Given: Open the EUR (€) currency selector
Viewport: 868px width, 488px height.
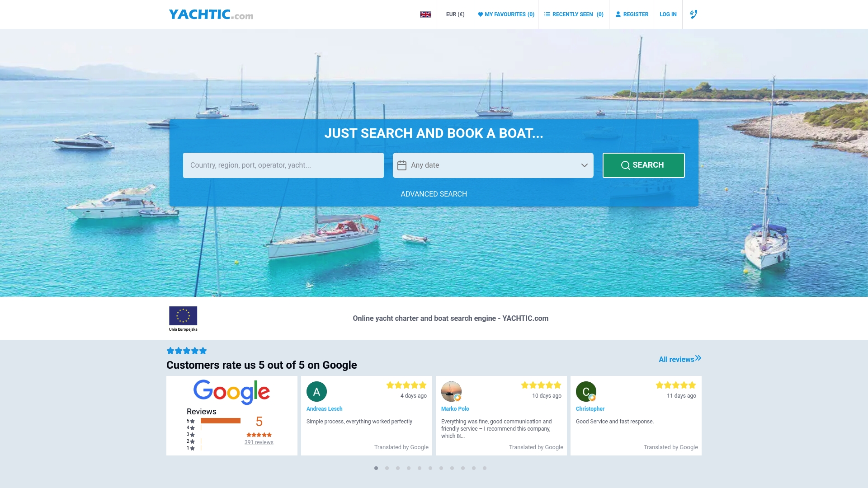Looking at the screenshot, I should (455, 14).
